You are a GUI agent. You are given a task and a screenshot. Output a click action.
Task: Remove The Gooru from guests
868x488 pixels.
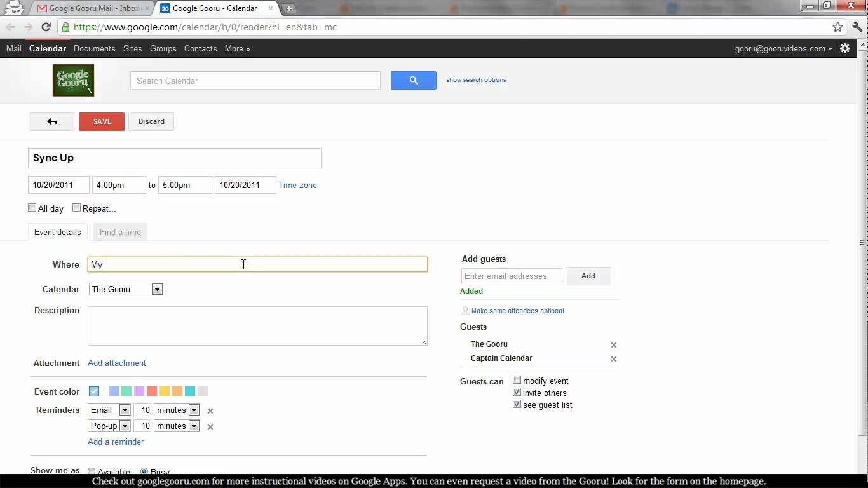point(614,345)
